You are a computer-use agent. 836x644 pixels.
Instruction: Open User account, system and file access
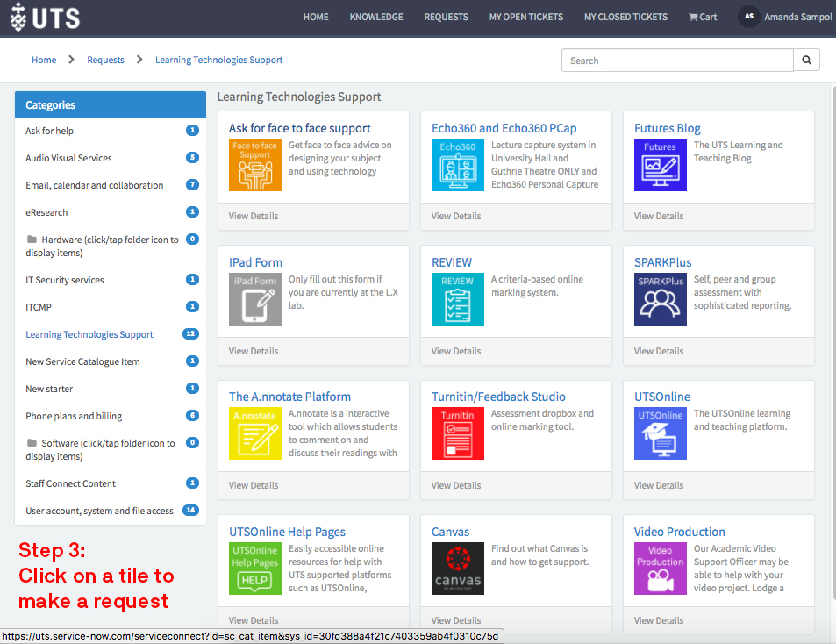point(99,511)
